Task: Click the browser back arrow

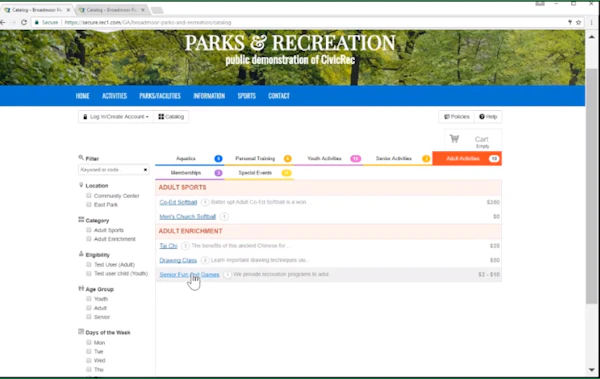Action: click(3, 23)
